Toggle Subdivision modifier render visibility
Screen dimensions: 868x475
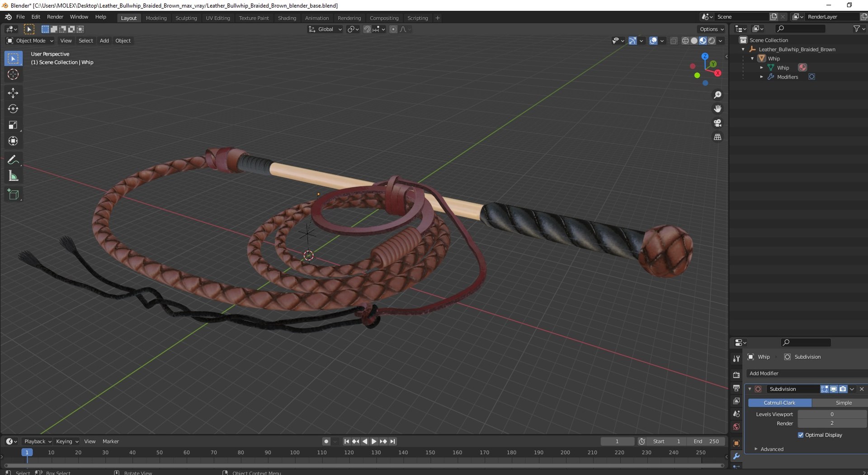click(x=843, y=389)
